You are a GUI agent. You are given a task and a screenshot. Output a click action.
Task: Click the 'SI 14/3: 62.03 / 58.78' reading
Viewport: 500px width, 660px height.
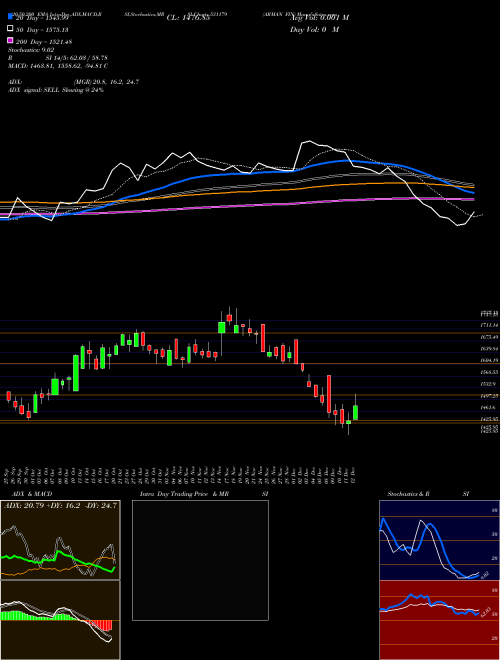tap(77, 58)
